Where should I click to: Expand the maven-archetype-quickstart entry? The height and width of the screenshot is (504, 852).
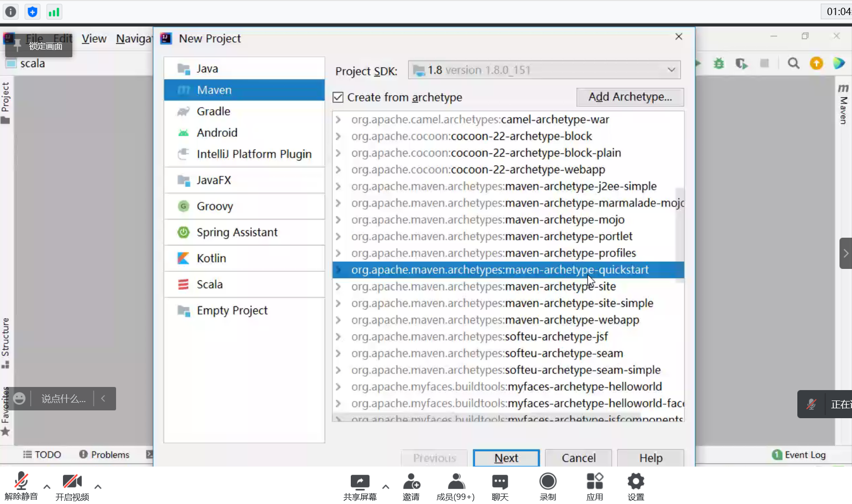pos(338,270)
